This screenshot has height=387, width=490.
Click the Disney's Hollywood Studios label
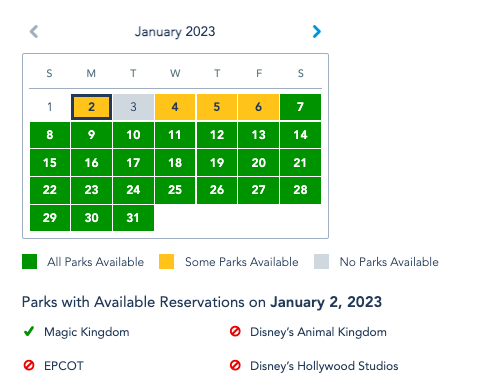[x=324, y=366]
